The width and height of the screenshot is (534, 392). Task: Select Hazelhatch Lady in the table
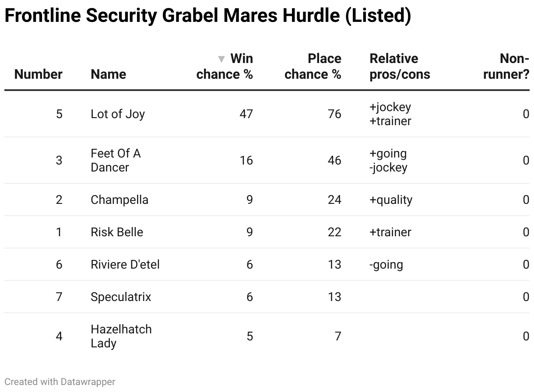tap(121, 336)
